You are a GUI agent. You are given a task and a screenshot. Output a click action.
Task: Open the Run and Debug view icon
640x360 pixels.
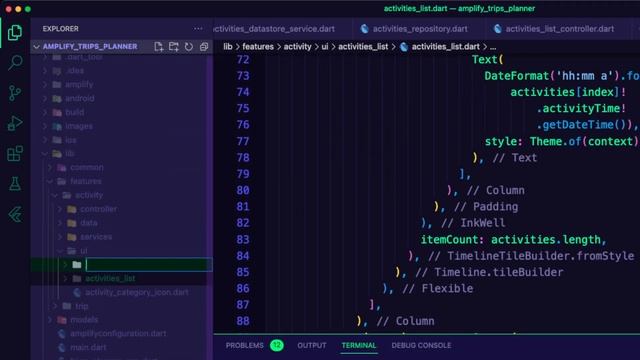[15, 123]
